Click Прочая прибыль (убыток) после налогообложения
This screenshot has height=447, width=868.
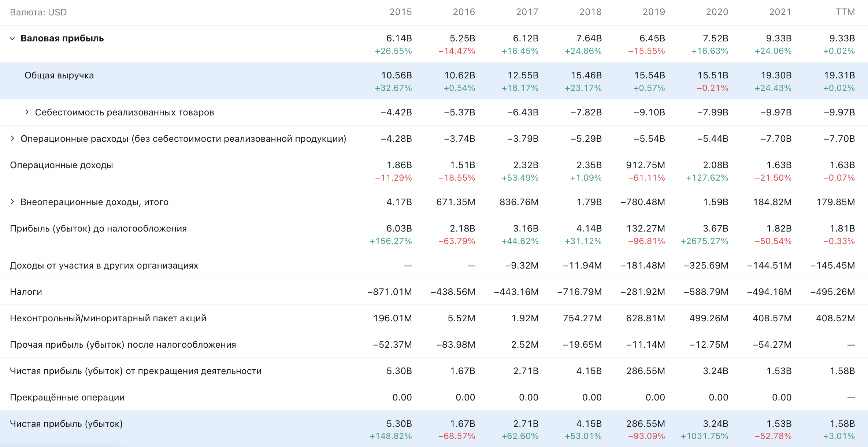[x=123, y=345]
